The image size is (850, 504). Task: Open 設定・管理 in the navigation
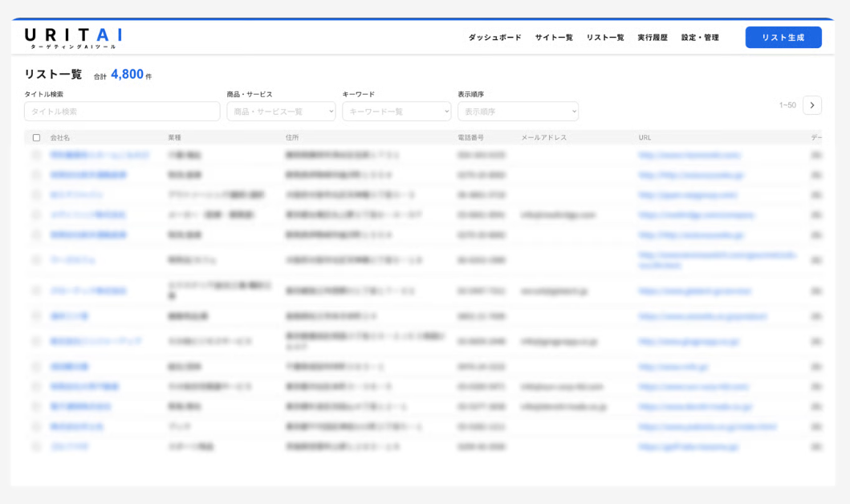(700, 38)
